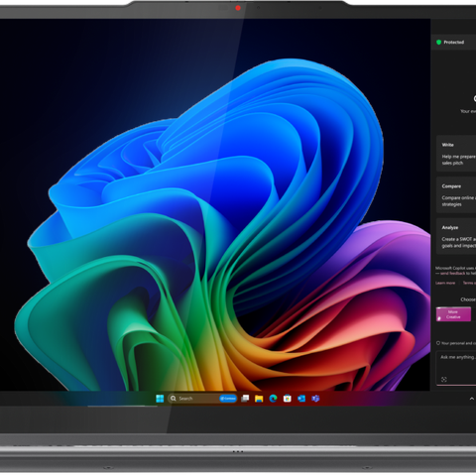Open Task View from the taskbar
This screenshot has width=476, height=476.
(245, 399)
